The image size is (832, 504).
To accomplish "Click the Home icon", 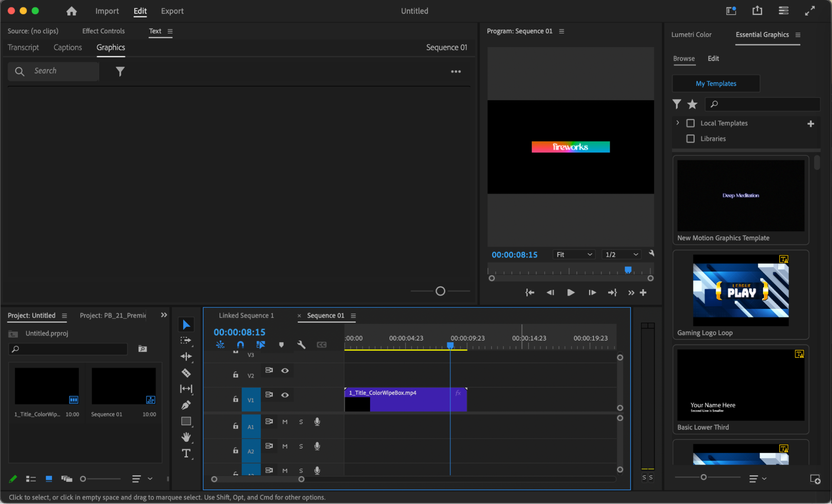I will 72,11.
